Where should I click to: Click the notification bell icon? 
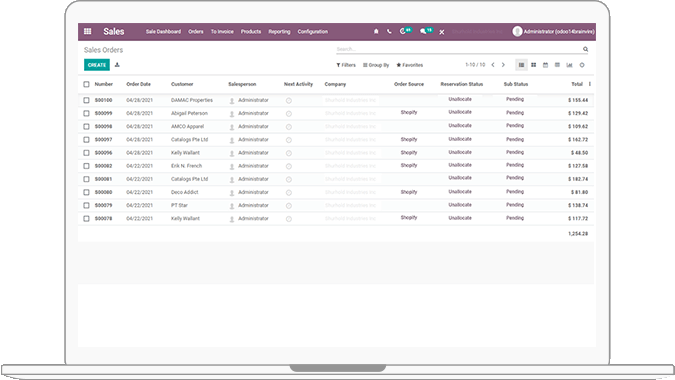(x=376, y=31)
